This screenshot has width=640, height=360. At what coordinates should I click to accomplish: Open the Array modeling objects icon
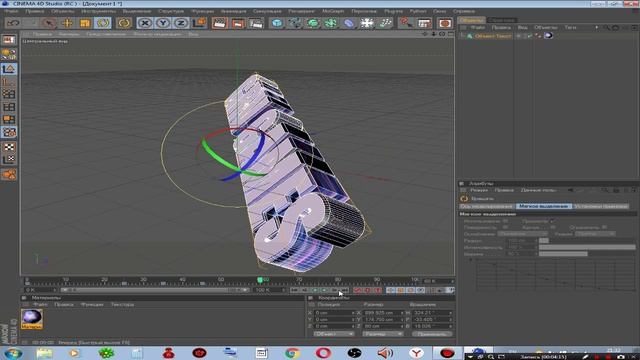331,23
